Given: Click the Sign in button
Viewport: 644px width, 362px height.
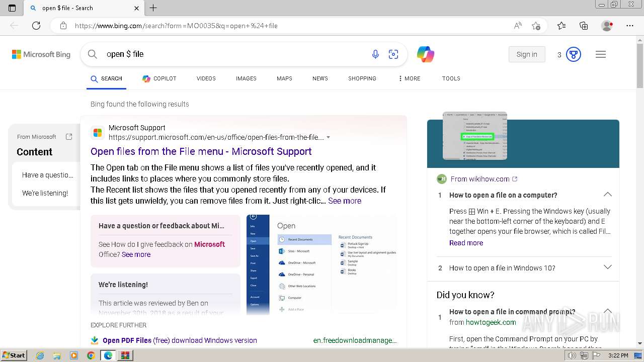Looking at the screenshot, I should pyautogui.click(x=527, y=54).
